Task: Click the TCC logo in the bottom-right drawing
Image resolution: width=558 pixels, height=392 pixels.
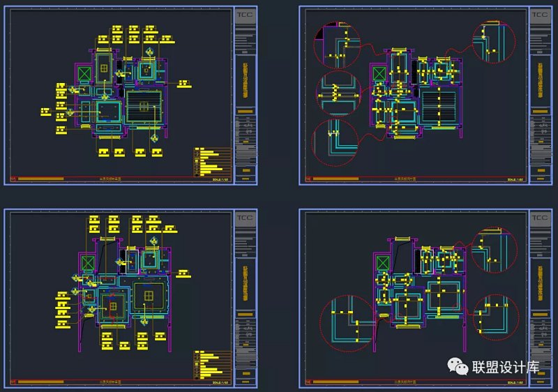Action: click(539, 218)
